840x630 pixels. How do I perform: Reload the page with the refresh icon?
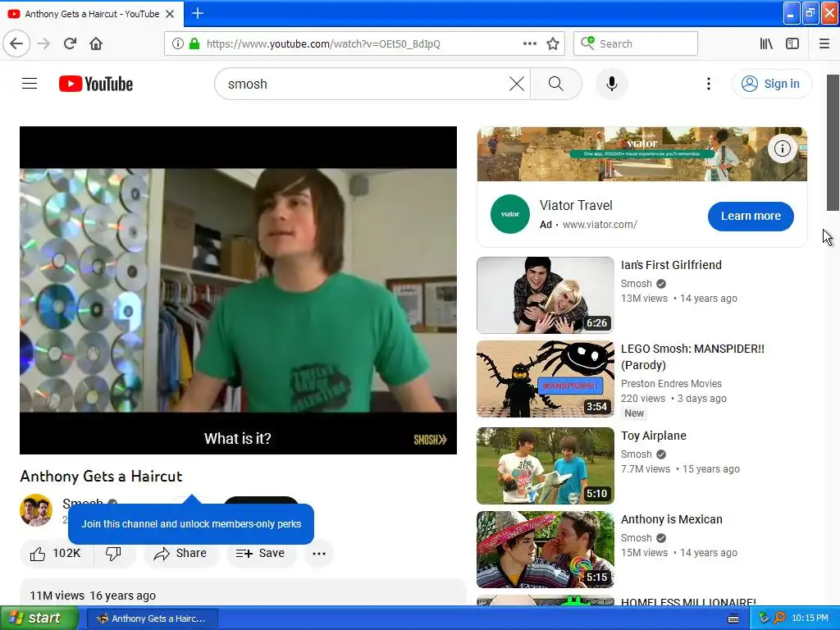[70, 43]
